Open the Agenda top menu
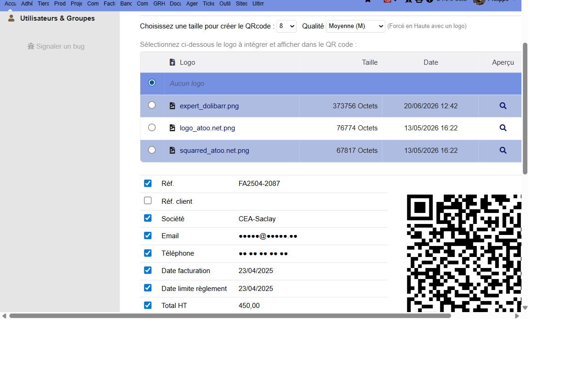 click(x=192, y=4)
